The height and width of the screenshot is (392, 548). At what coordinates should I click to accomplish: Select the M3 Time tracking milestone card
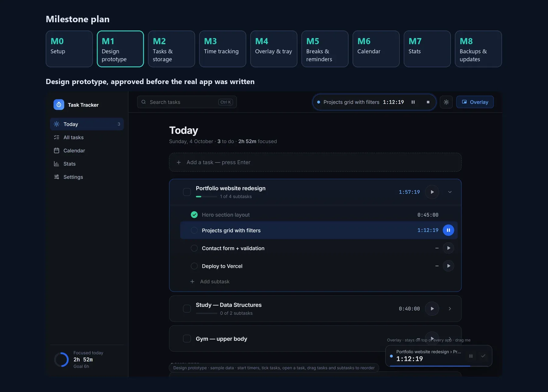(x=223, y=49)
